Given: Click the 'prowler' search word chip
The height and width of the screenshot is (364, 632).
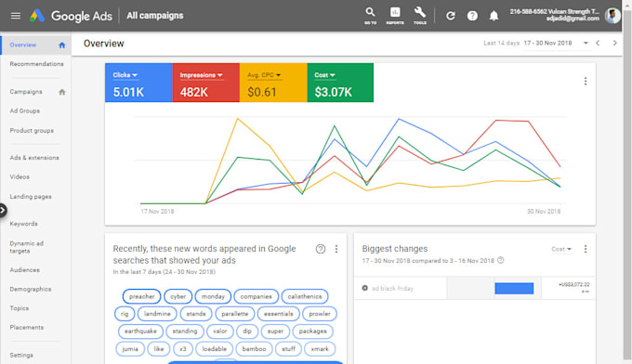Looking at the screenshot, I should click(x=320, y=314).
